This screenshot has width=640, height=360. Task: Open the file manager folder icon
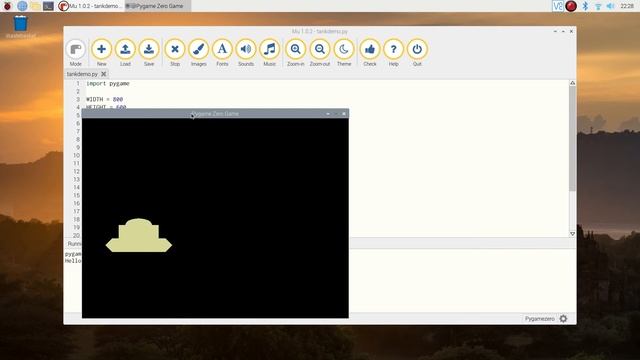point(35,6)
